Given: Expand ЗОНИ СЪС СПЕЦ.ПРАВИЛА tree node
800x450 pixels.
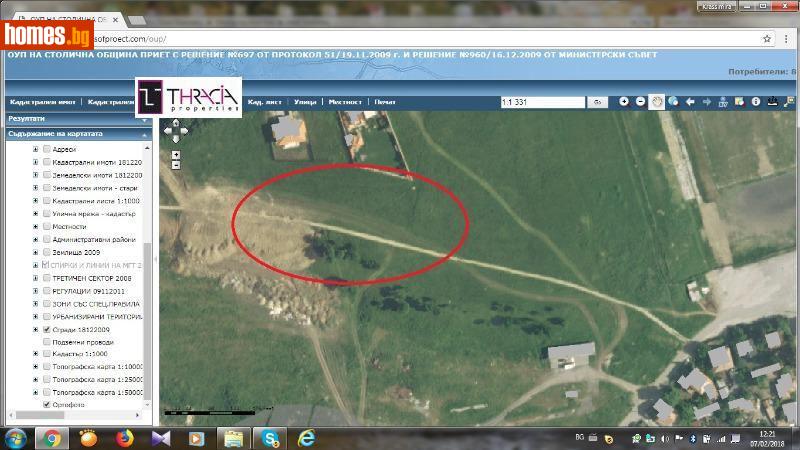Looking at the screenshot, I should coord(36,304).
